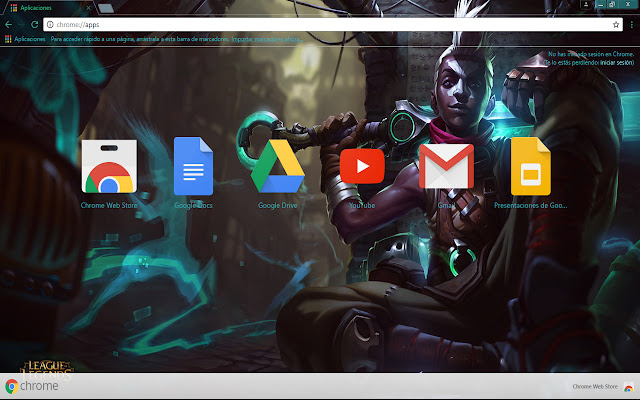Open Aplicaciones shortcut in bookmarks bar
The width and height of the screenshot is (640, 400).
point(25,39)
